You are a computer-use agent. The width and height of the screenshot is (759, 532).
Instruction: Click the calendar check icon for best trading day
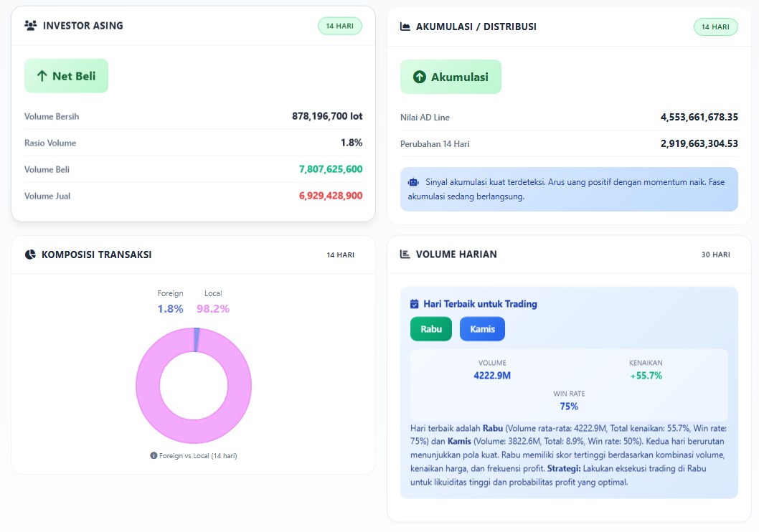414,304
